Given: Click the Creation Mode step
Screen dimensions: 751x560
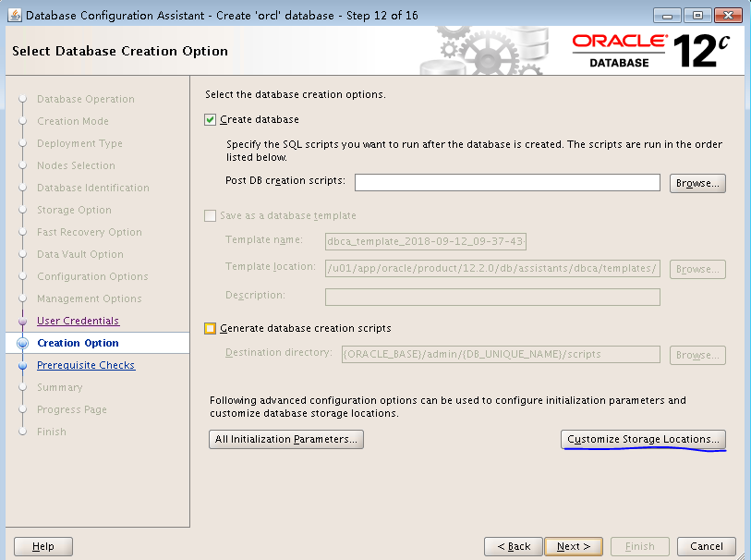Looking at the screenshot, I should 73,121.
